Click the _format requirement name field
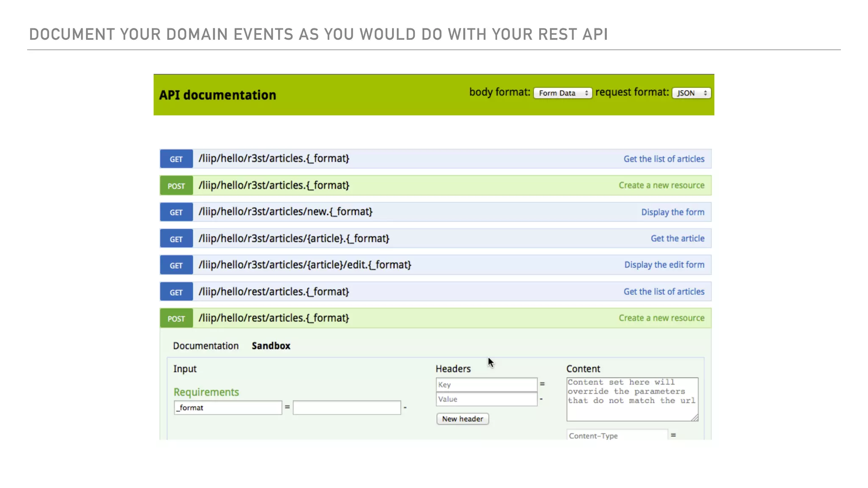This screenshot has width=868, height=488. 228,408
